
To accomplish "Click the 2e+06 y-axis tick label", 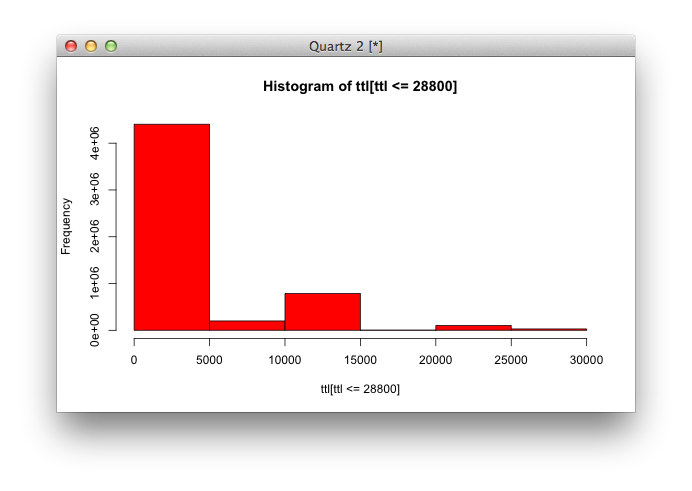I will (95, 237).
